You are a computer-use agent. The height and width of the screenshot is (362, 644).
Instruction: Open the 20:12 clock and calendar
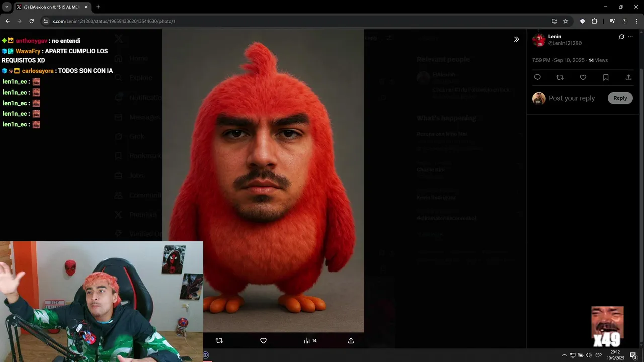[615, 355]
